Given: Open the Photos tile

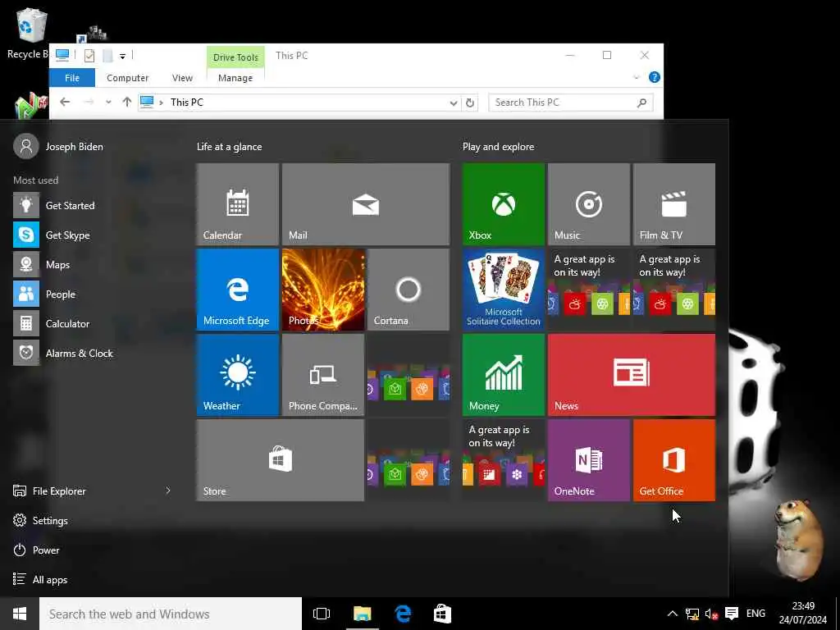Looking at the screenshot, I should 323,290.
